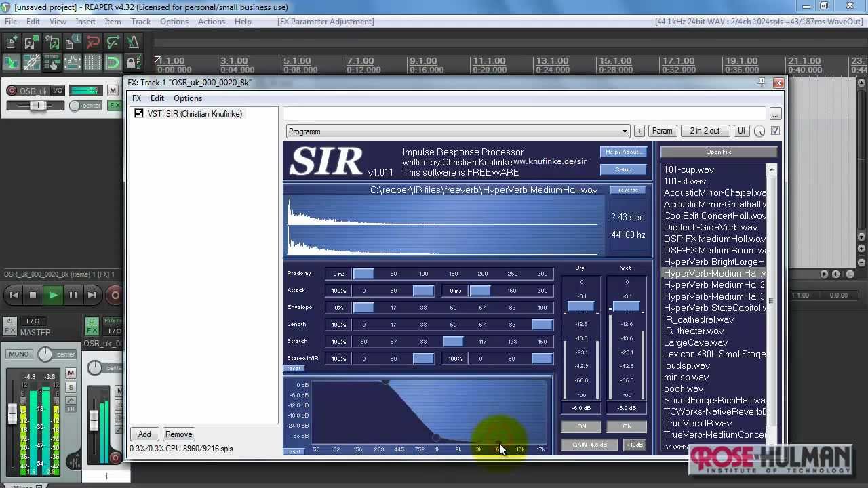Click the FX comment input field
868x488 pixels.
click(x=524, y=114)
